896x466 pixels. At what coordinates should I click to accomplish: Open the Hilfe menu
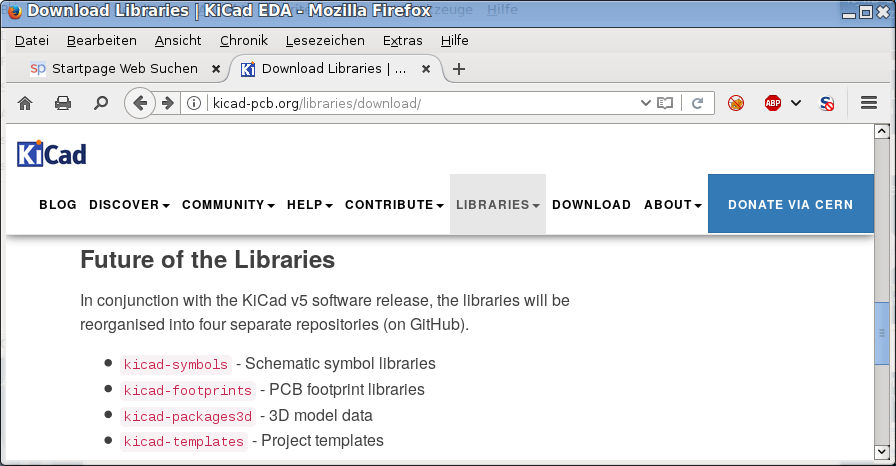tap(455, 41)
